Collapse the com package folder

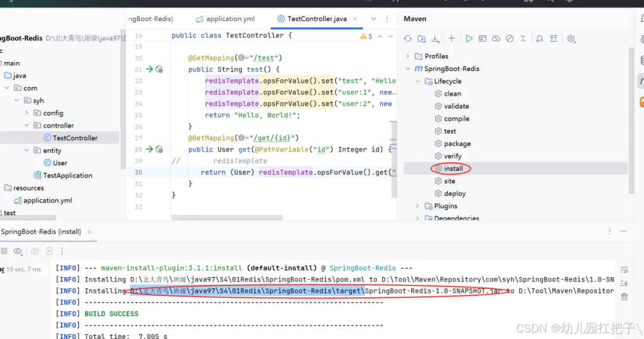tap(7, 88)
